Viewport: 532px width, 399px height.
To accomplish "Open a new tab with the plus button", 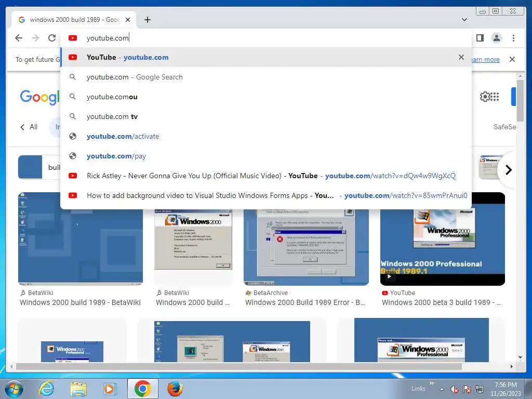I will [147, 20].
